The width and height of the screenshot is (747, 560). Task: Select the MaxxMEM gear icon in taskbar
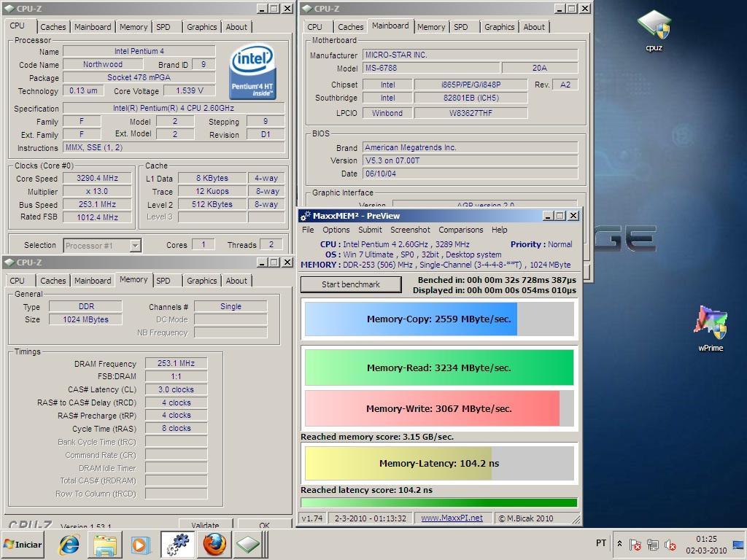(x=178, y=544)
